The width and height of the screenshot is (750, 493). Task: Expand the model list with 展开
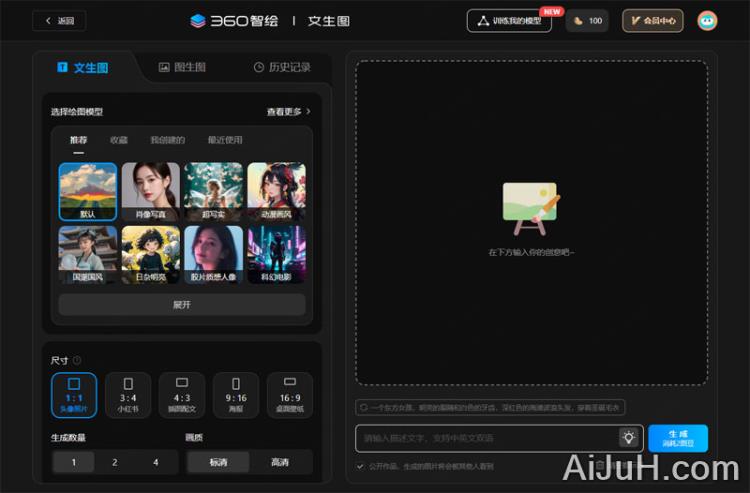click(182, 305)
